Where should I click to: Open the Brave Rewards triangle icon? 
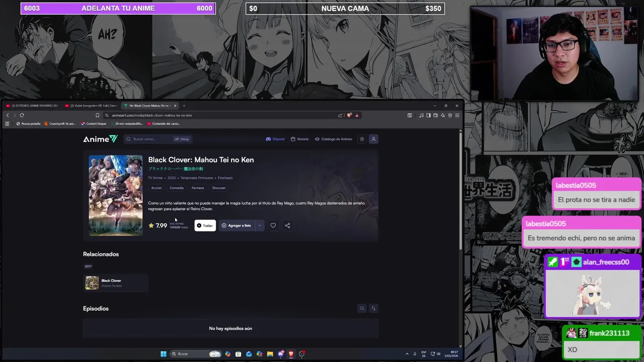click(x=357, y=116)
